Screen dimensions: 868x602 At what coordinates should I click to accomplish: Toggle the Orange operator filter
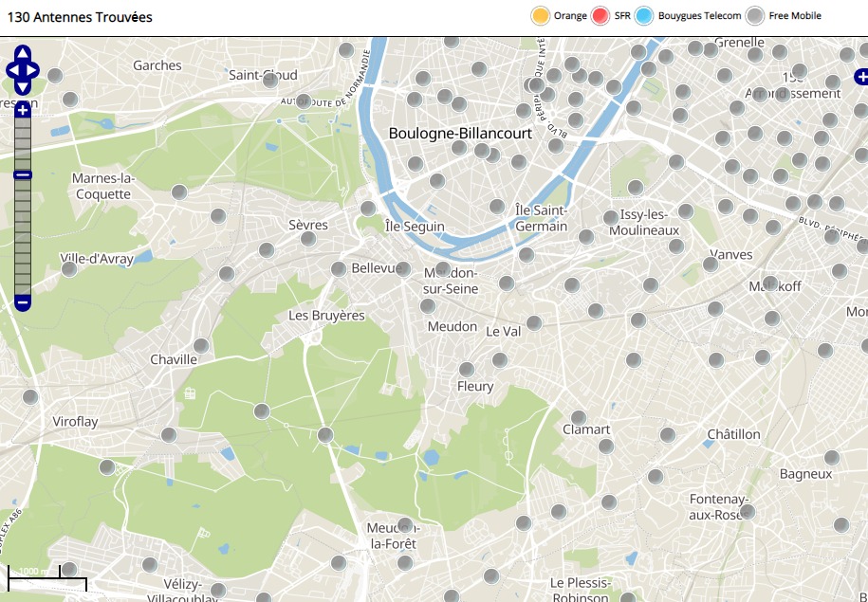click(x=541, y=16)
